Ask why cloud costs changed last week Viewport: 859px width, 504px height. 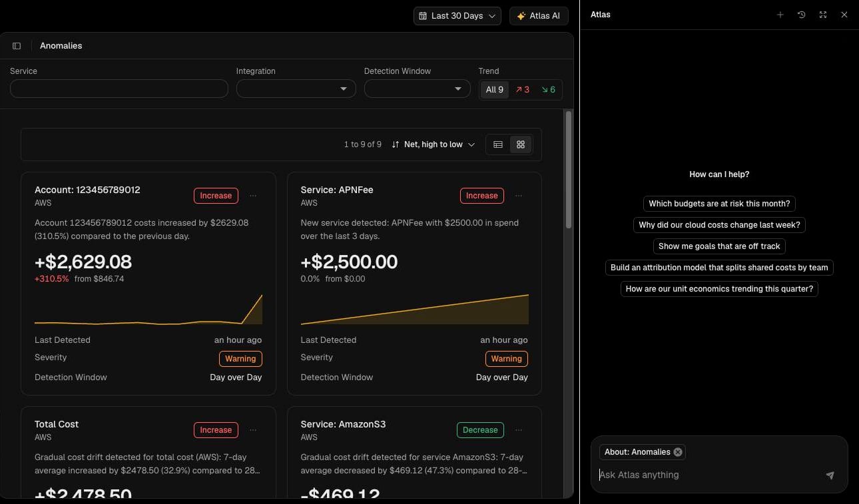click(x=719, y=225)
